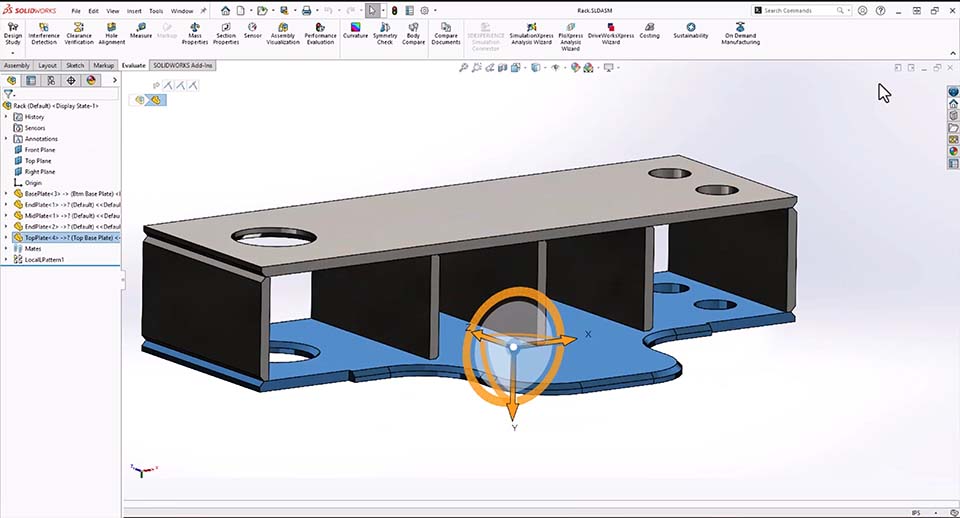The height and width of the screenshot is (518, 960).
Task: Open the DimXpertManager tab
Action: tap(71, 80)
